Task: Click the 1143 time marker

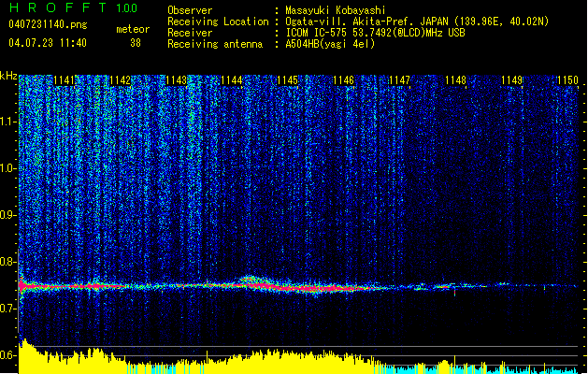Action: click(x=176, y=80)
